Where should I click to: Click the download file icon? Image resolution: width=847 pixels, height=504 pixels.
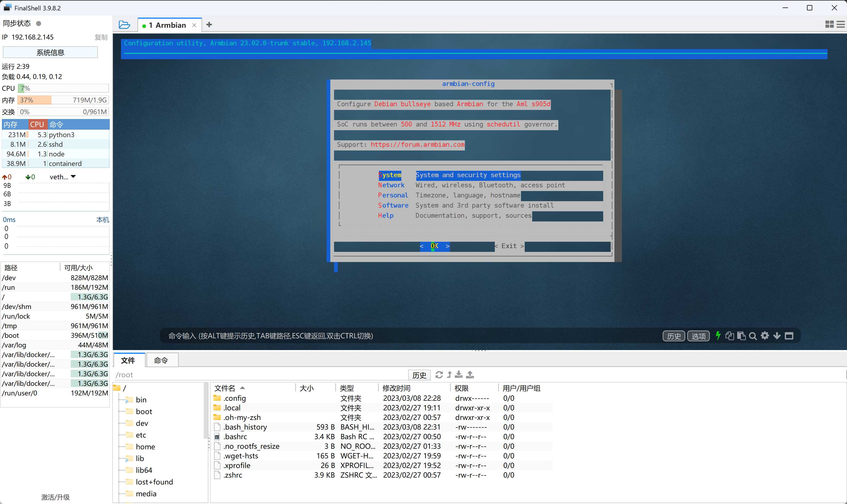pyautogui.click(x=458, y=375)
